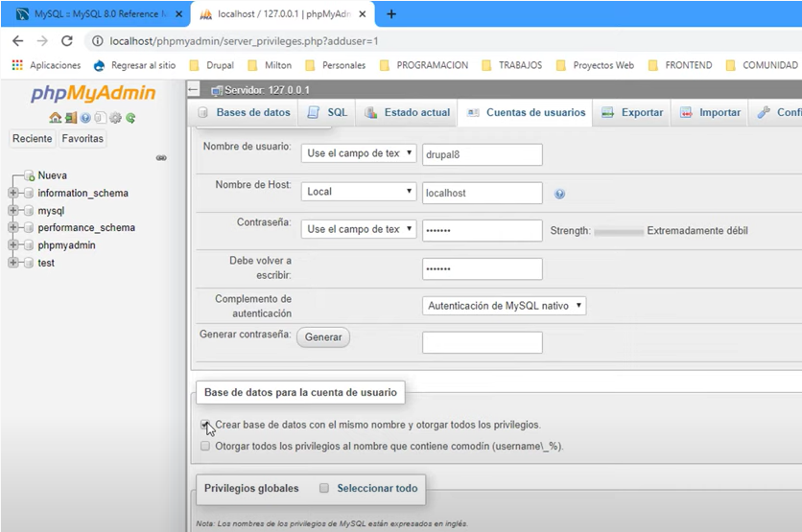Open Chrome Aplicaciones apps grid
Screen dimensions: 802x532
click(17, 65)
